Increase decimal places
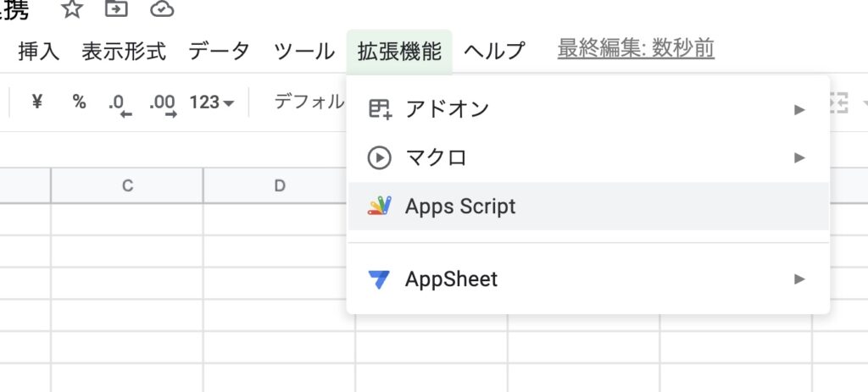Screen dimensions: 868x392 coord(162,103)
